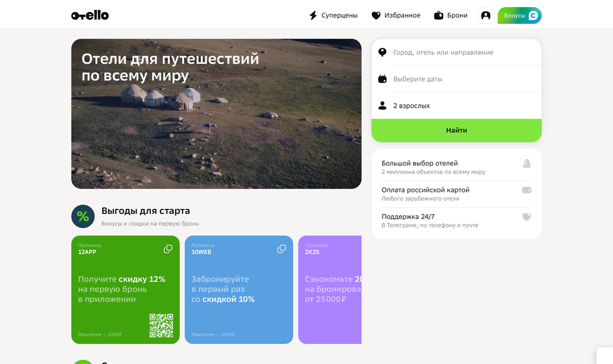Copy the 10WEB promo code

click(x=281, y=249)
